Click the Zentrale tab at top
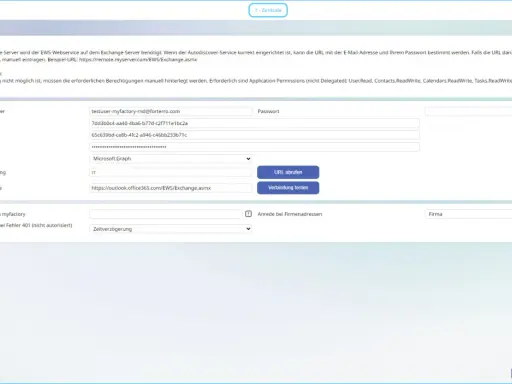 pos(268,10)
